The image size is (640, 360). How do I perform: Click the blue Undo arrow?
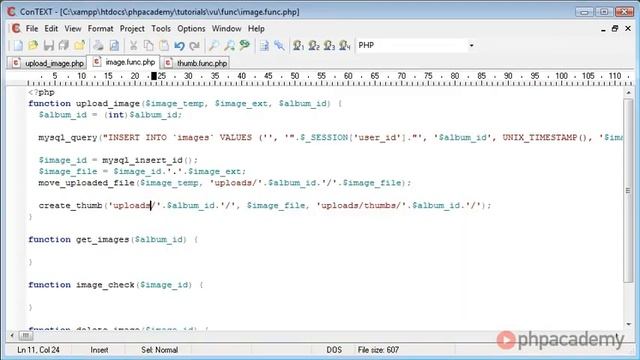tap(179, 45)
